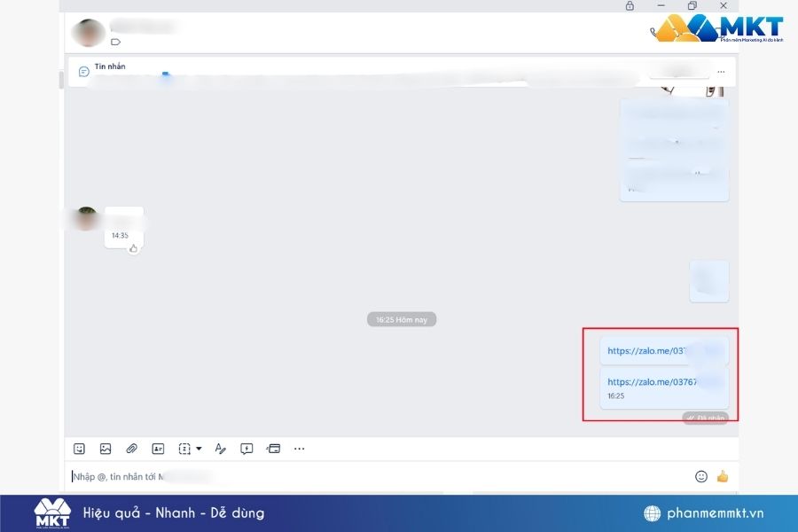Click sender's avatar beside 14:35 message
The height and width of the screenshot is (532, 798).
click(x=85, y=218)
